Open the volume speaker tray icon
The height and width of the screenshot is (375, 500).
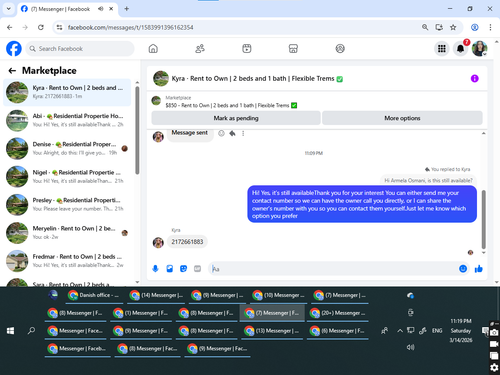[x=410, y=347]
